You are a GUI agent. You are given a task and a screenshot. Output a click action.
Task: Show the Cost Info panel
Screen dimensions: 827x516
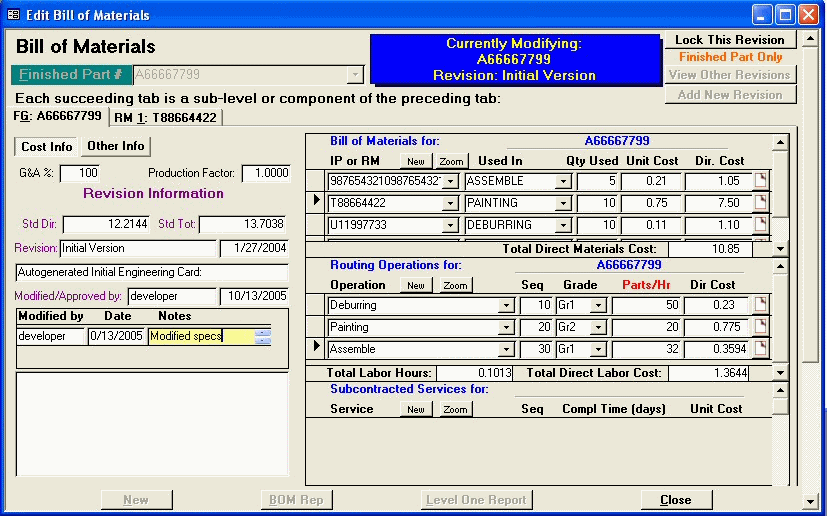click(47, 146)
